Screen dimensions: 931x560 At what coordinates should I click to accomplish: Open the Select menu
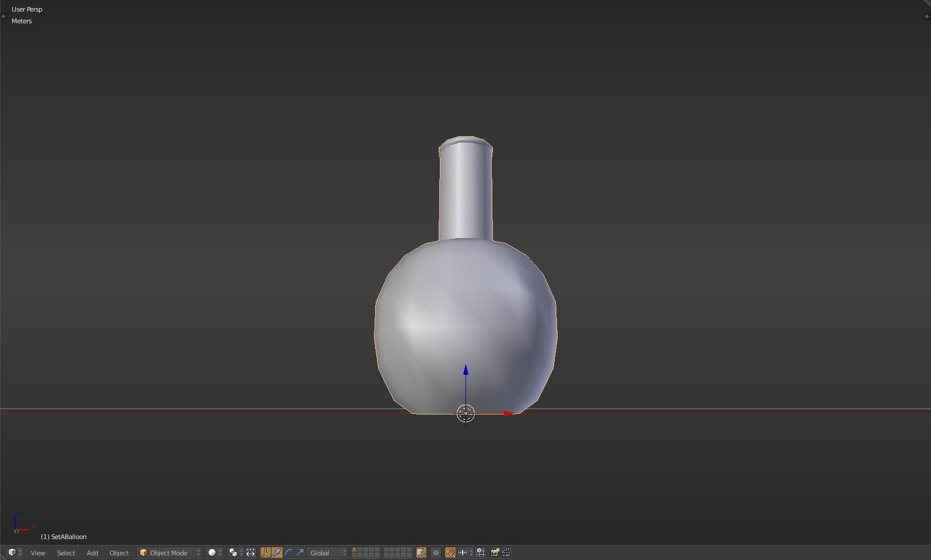66,552
